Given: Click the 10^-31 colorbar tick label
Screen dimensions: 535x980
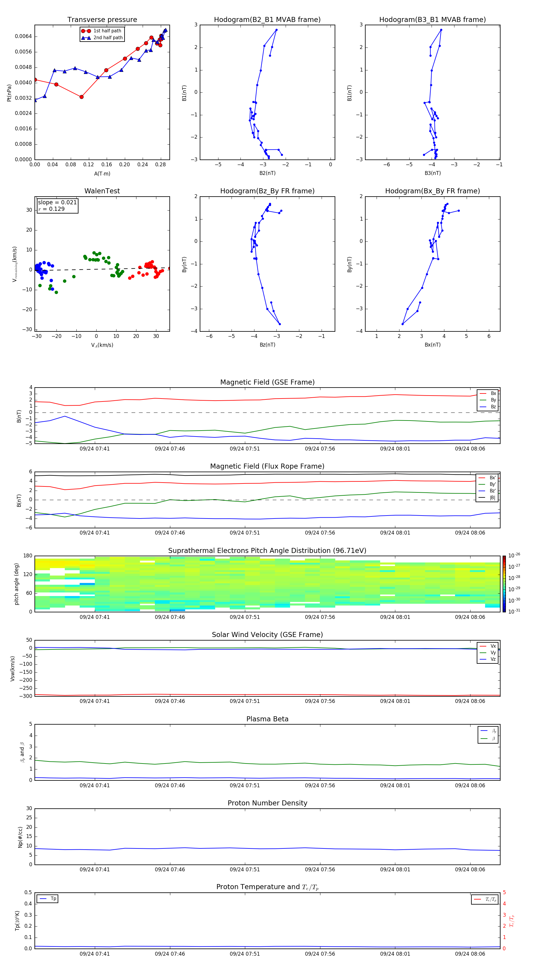Looking at the screenshot, I should point(514,611).
